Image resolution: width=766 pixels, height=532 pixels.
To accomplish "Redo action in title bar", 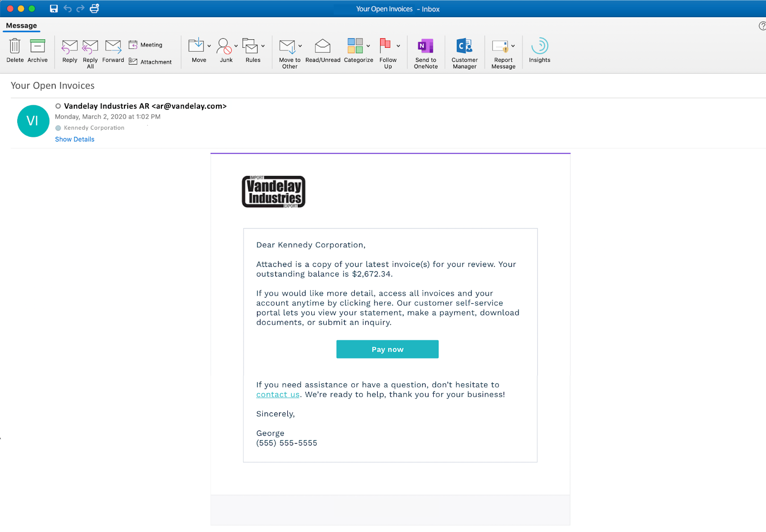I will click(x=80, y=9).
